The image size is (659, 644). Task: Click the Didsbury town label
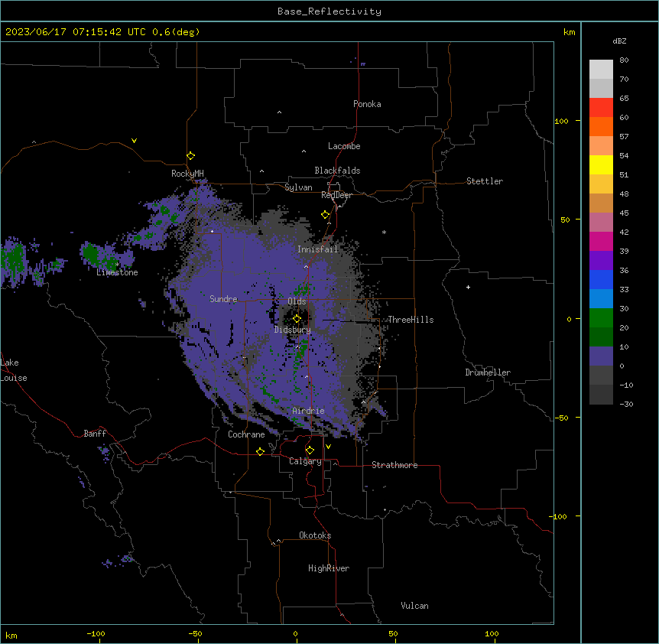click(x=293, y=330)
